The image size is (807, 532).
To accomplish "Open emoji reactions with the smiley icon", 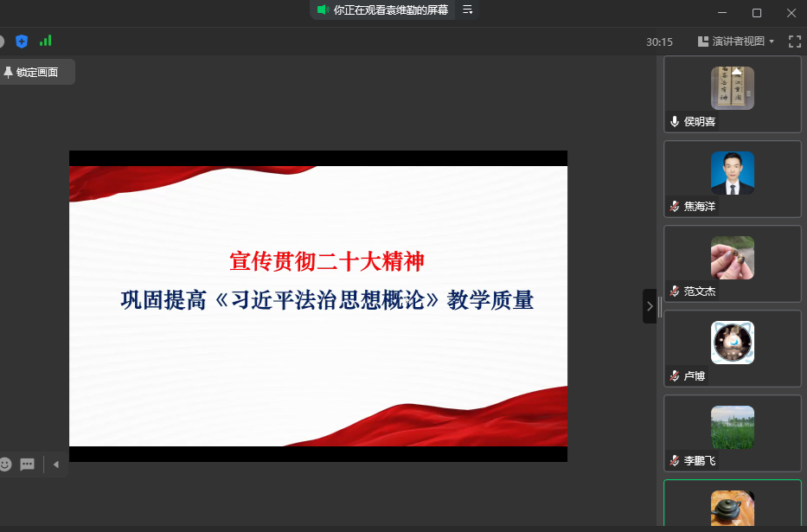I will [8, 465].
